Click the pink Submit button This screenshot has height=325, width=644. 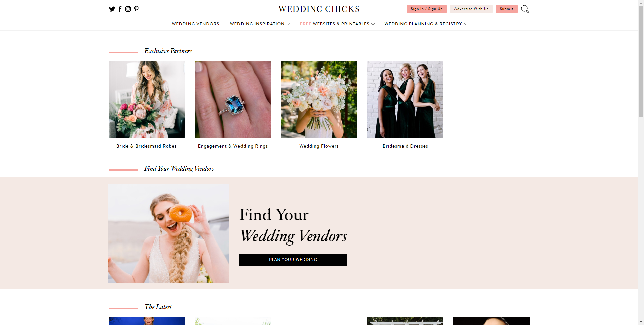click(x=506, y=9)
